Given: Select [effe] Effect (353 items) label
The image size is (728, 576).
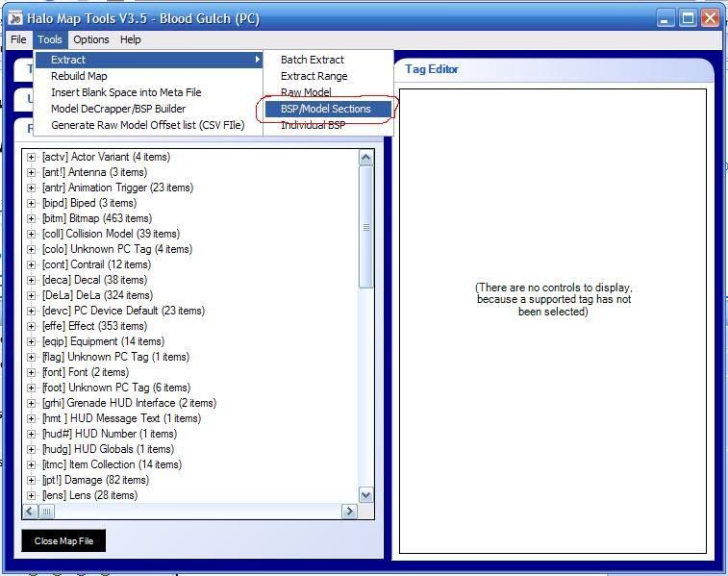Looking at the screenshot, I should (x=94, y=326).
